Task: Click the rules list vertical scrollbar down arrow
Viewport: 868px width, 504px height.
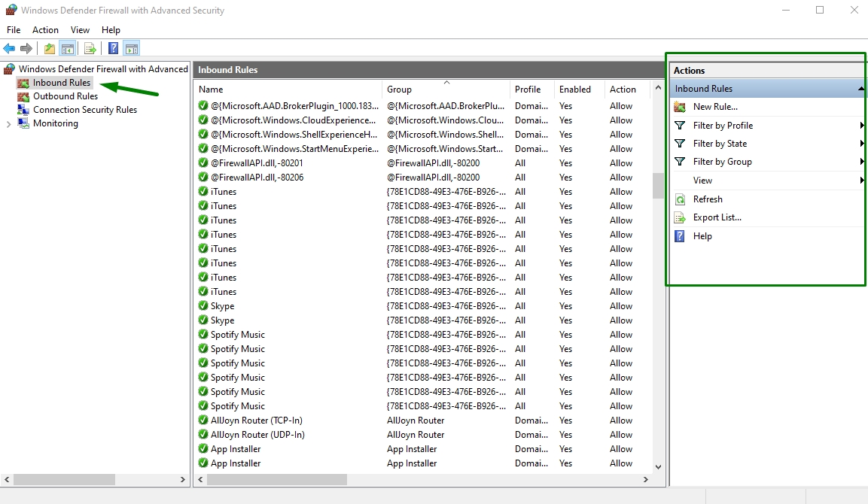Action: (x=658, y=467)
